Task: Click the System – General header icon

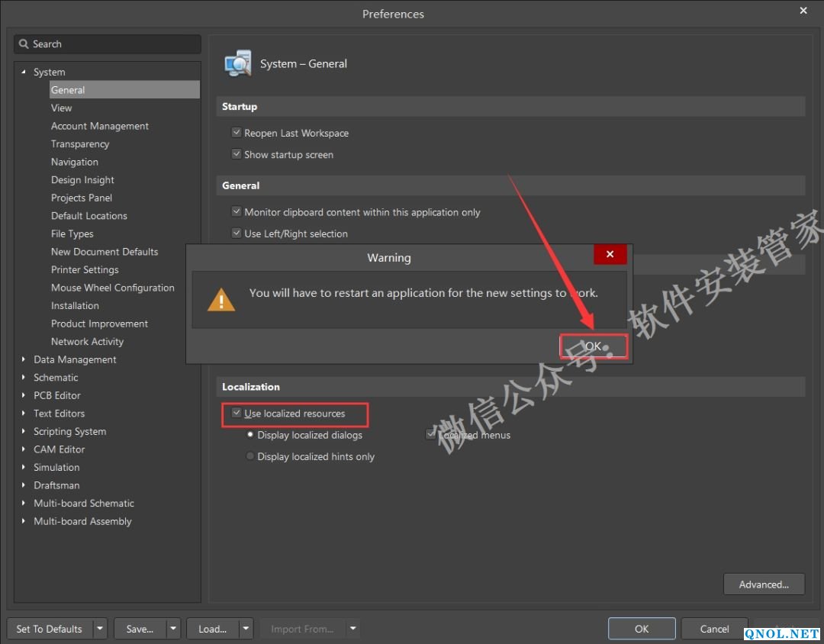Action: (x=238, y=63)
